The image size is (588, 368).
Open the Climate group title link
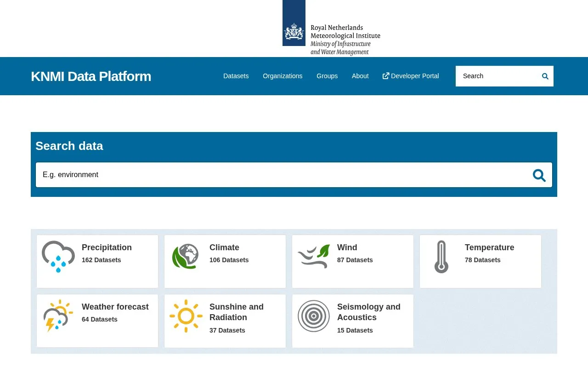point(224,247)
